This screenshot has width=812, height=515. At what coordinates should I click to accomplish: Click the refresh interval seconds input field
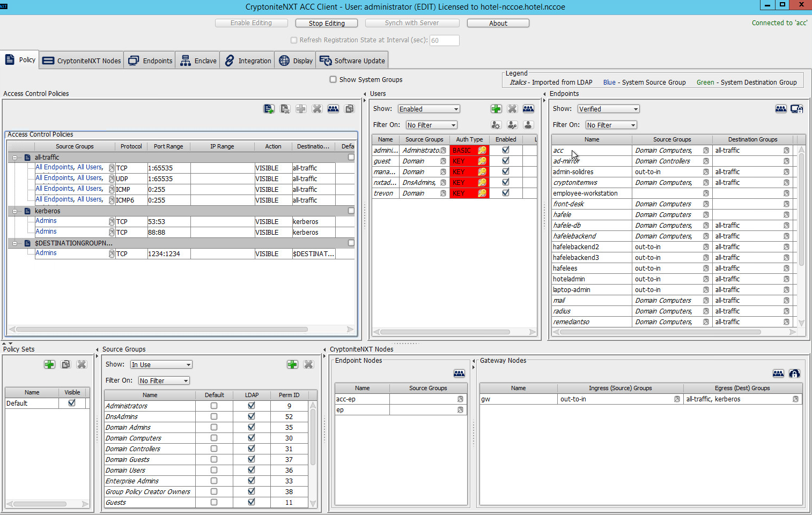pyautogui.click(x=444, y=40)
